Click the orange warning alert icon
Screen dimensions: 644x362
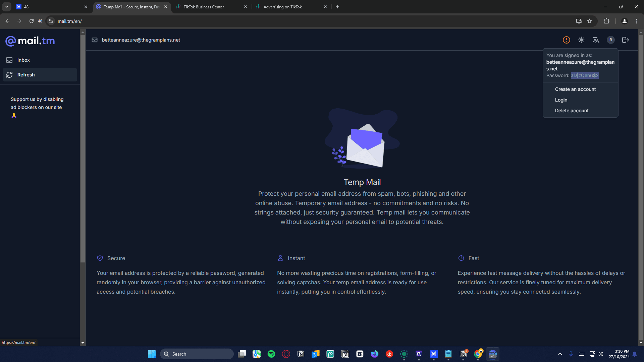click(x=567, y=40)
